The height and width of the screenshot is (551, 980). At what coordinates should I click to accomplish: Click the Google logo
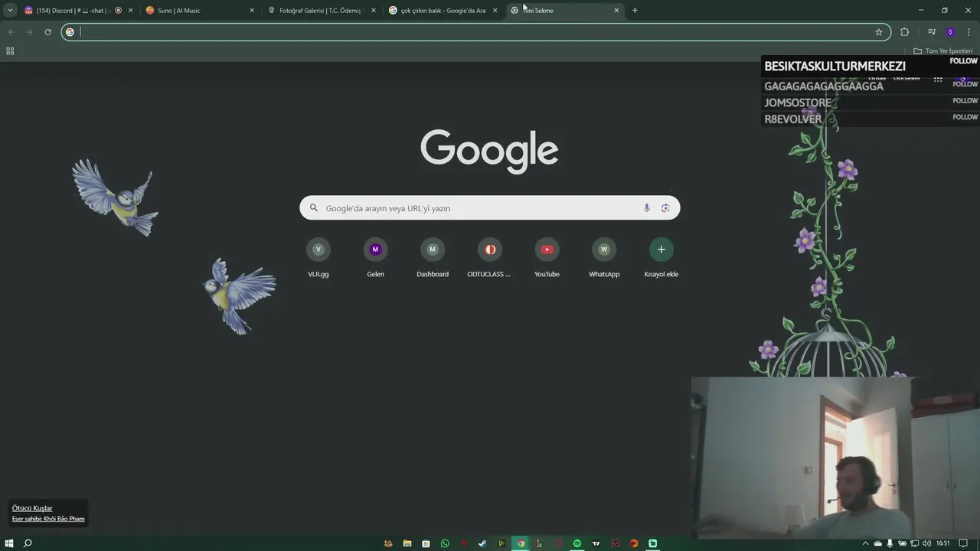pos(489,151)
